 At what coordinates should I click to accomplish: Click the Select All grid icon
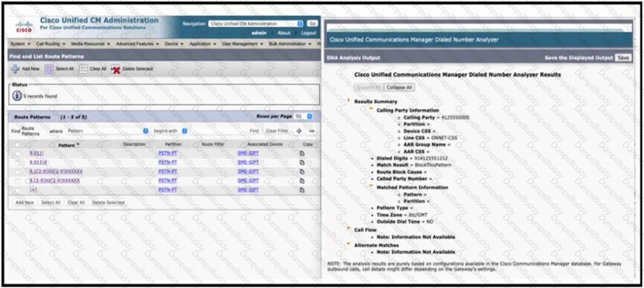[49, 69]
